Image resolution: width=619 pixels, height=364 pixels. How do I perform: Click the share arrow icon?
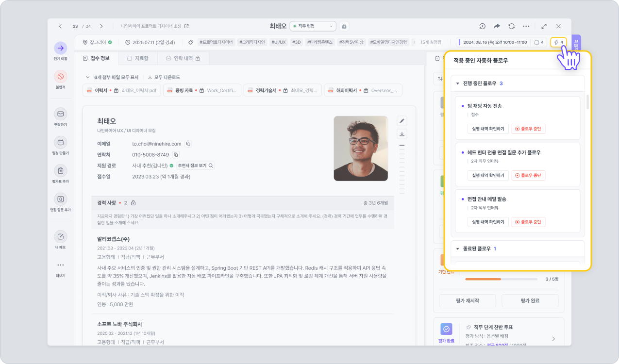(497, 26)
